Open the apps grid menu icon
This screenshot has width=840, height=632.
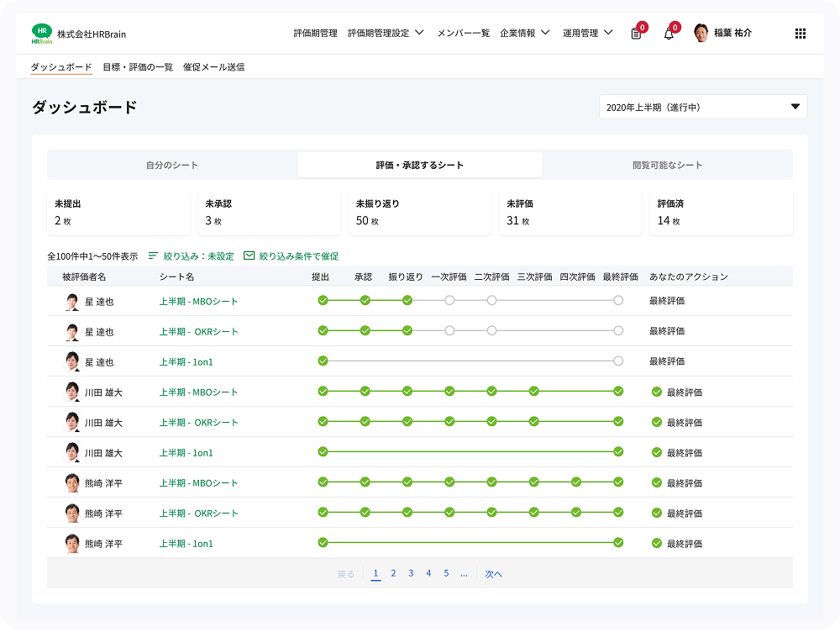tap(800, 34)
